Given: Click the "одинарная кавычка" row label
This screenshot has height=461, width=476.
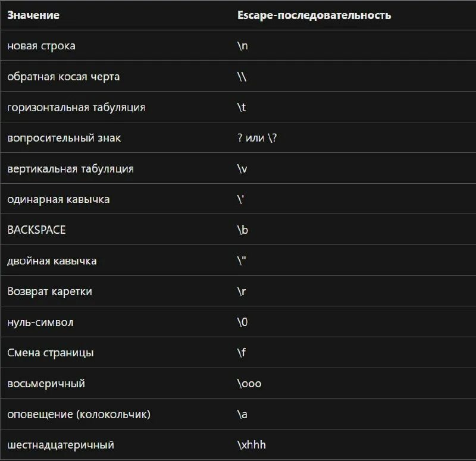Looking at the screenshot, I should (58, 199).
